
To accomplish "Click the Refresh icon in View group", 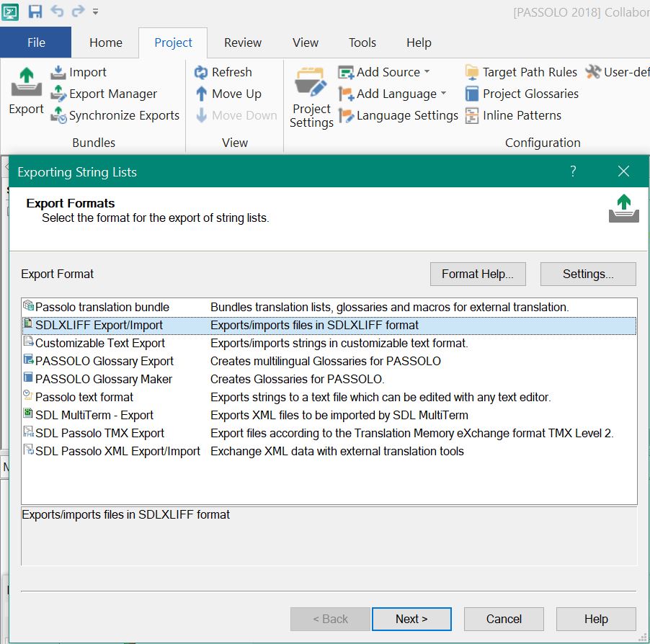I will pos(200,72).
